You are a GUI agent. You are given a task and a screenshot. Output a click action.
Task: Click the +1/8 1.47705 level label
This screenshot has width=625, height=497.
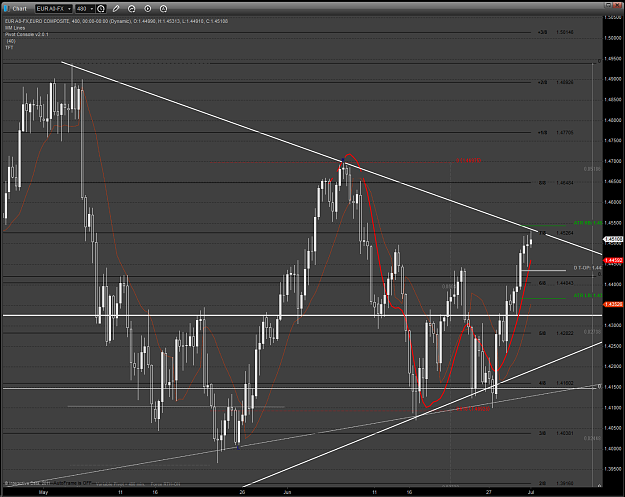click(555, 133)
